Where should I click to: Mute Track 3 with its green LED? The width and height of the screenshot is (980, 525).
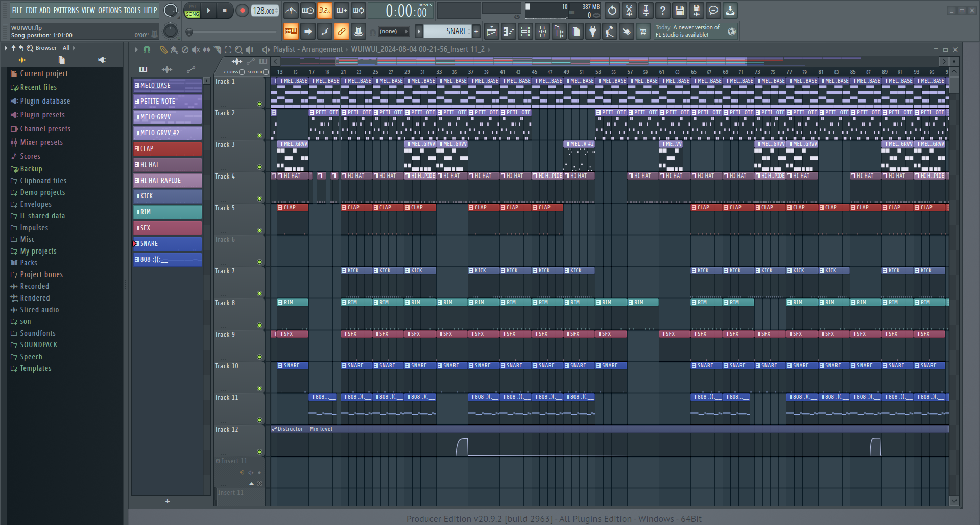point(259,167)
